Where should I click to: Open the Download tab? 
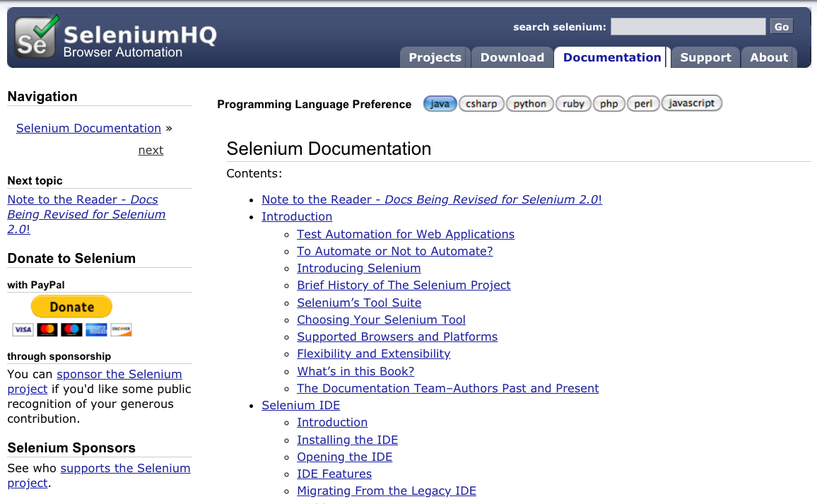click(x=512, y=57)
